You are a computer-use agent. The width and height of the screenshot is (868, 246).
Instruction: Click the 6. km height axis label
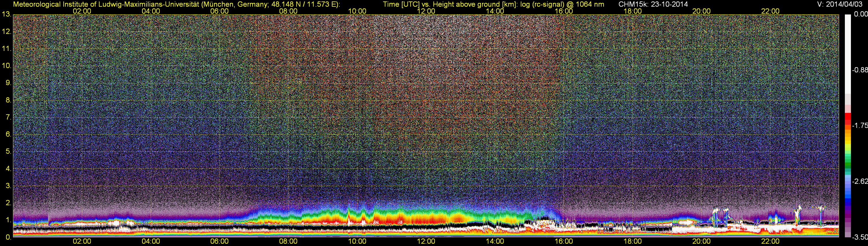8,134
